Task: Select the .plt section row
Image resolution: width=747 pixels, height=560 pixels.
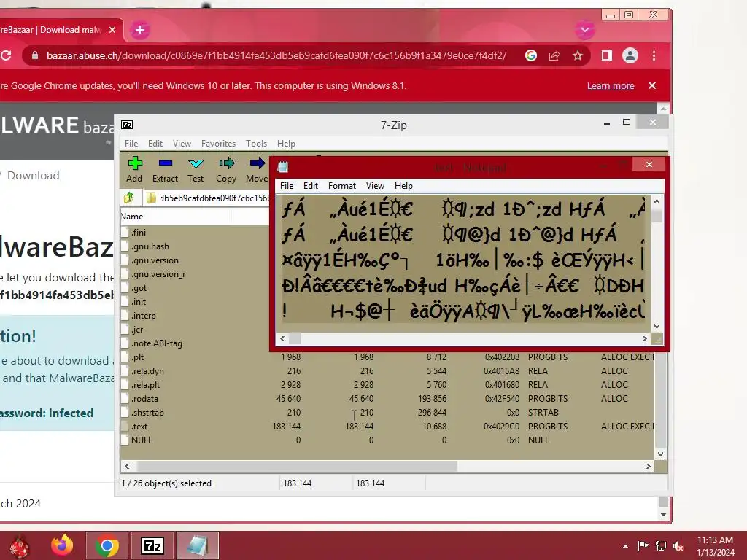Action: (x=387, y=357)
